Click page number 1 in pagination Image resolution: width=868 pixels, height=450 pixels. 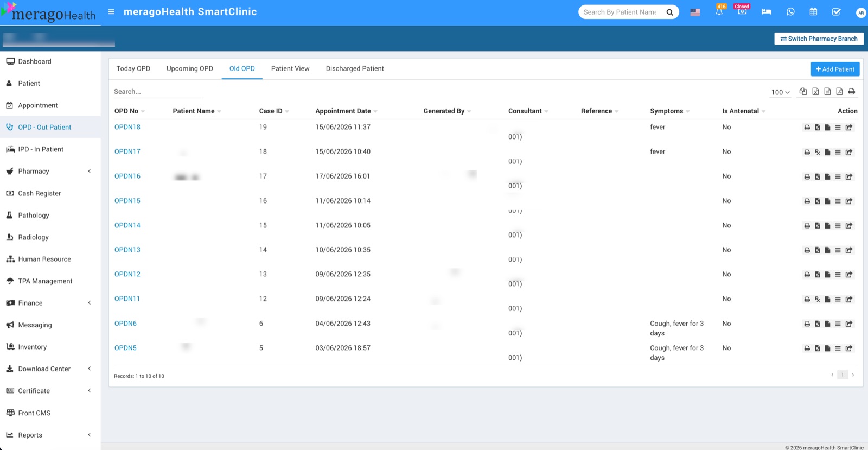coord(843,375)
